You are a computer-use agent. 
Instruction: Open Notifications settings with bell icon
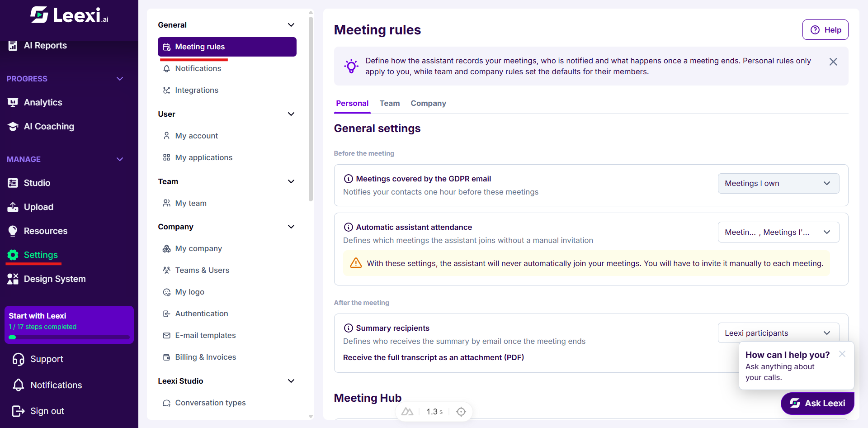point(227,69)
